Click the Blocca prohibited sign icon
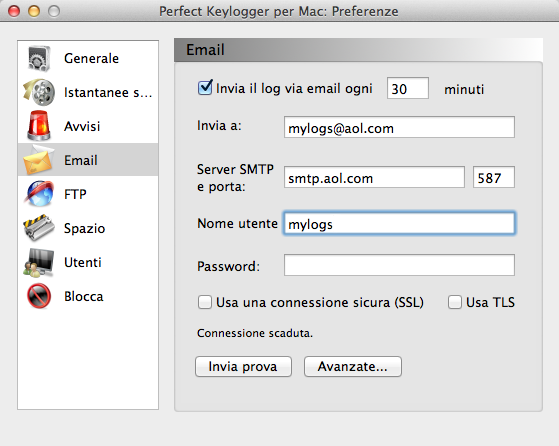 [39, 296]
